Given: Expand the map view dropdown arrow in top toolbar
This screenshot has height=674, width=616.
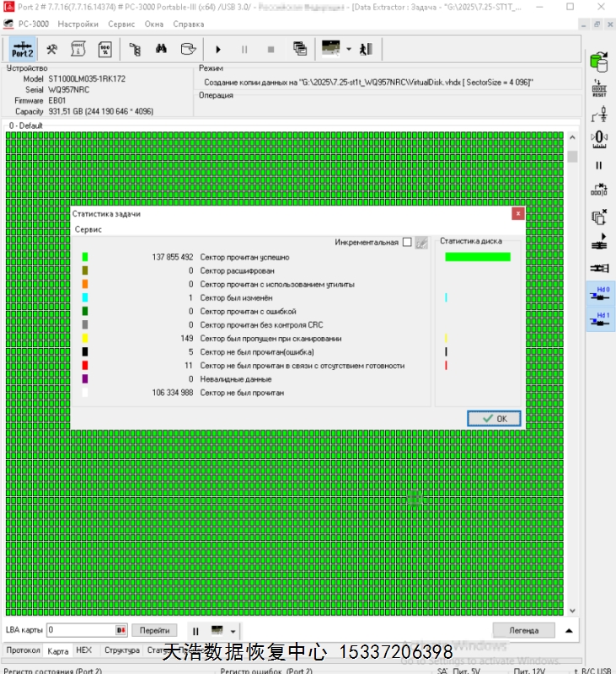Looking at the screenshot, I should [349, 49].
